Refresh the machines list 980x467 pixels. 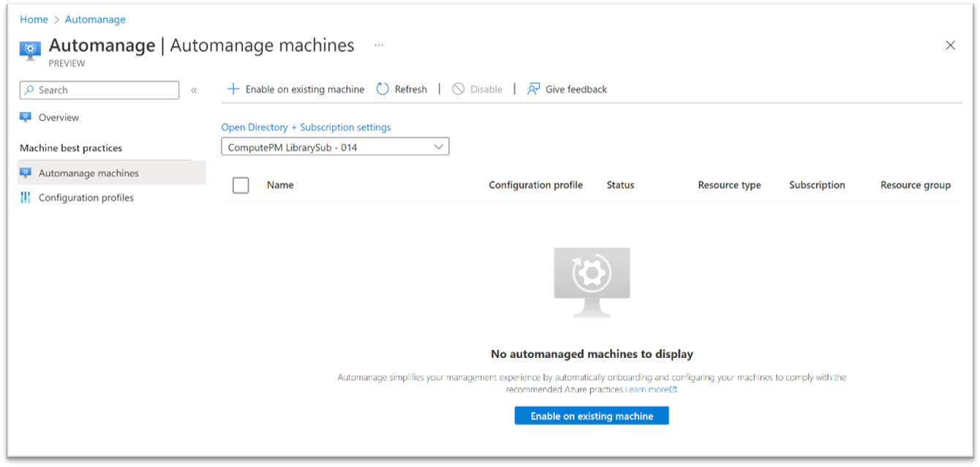click(x=402, y=89)
